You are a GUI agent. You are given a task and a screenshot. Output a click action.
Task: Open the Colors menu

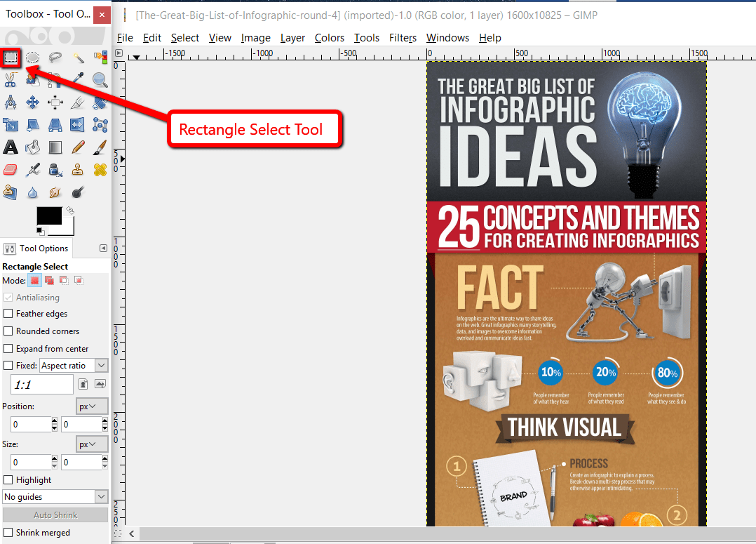329,38
